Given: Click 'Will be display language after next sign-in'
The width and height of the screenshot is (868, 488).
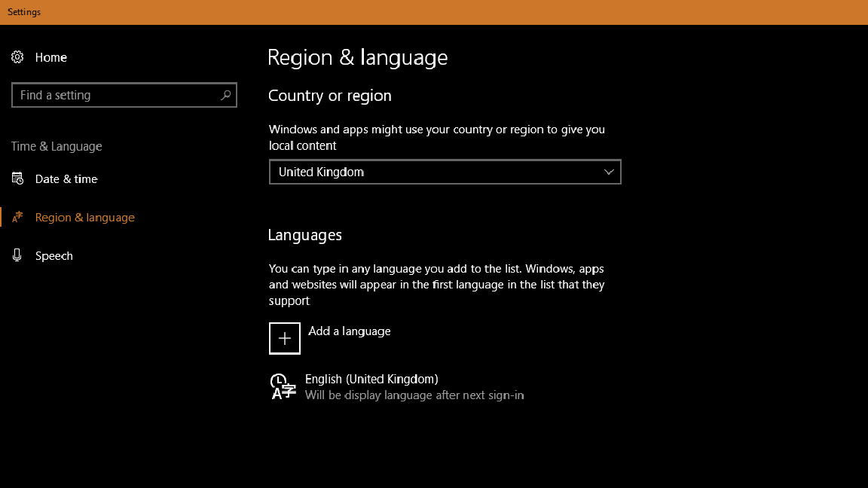Looking at the screenshot, I should coord(414,395).
